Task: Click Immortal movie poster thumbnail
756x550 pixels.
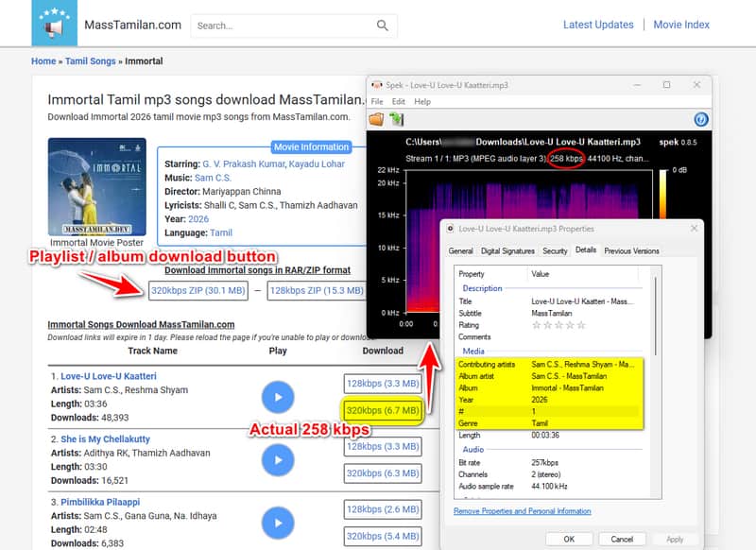Action: tap(97, 186)
